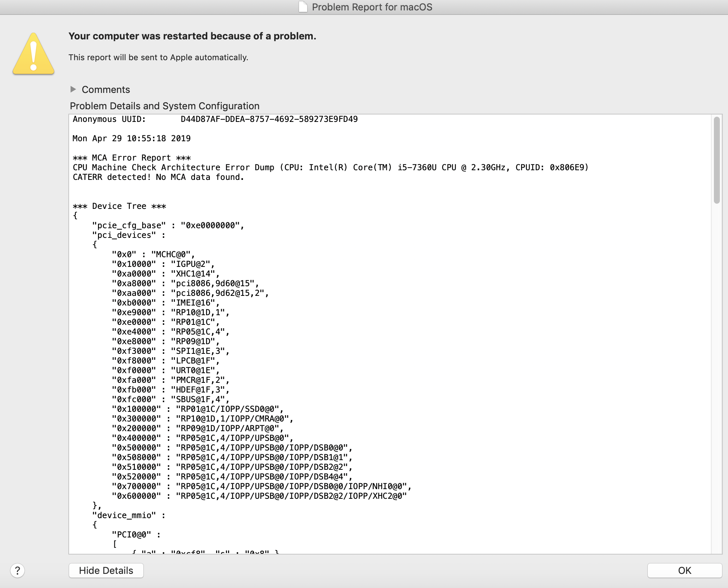Click the IGPU@2 device entry

[163, 264]
